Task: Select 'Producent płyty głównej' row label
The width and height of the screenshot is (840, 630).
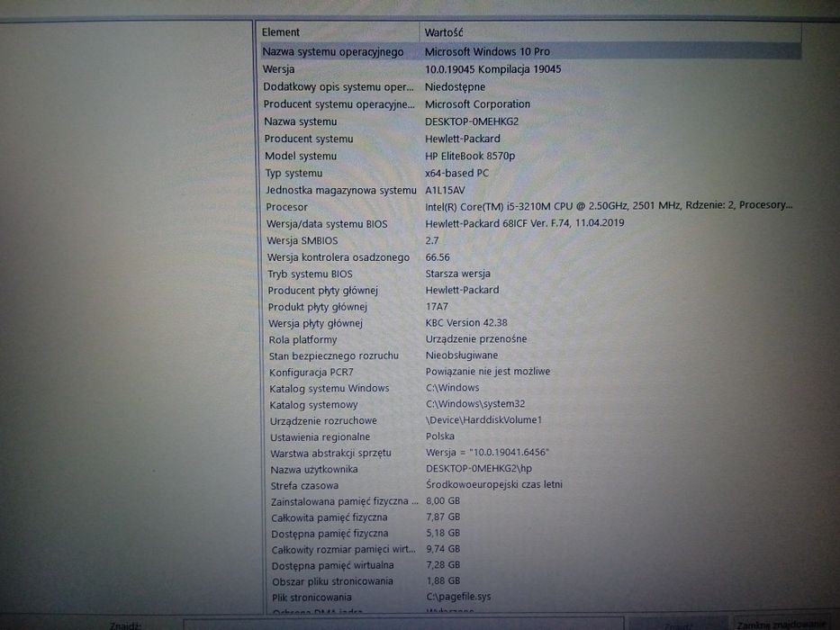Action: pos(322,291)
